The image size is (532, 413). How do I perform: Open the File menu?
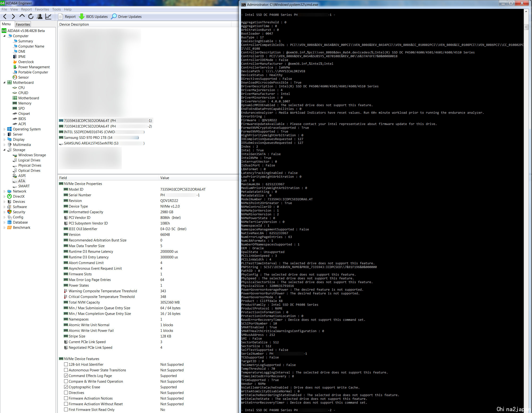pyautogui.click(x=4, y=9)
